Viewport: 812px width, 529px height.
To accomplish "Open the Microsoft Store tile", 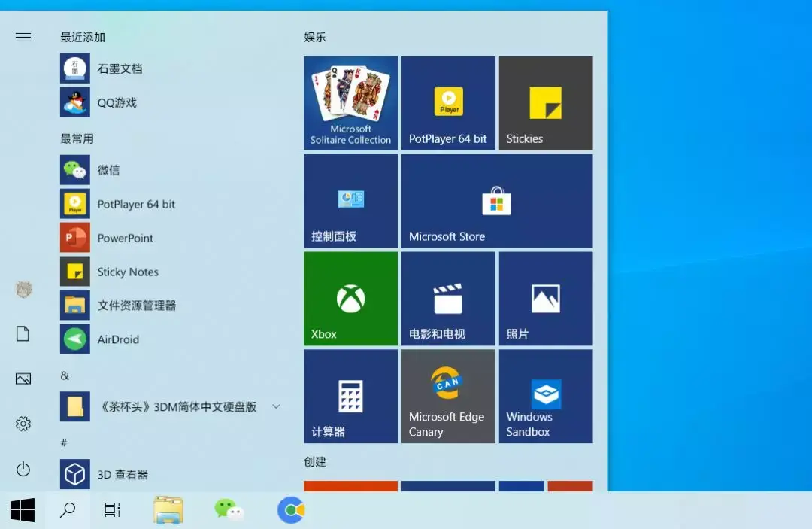I will pyautogui.click(x=497, y=201).
